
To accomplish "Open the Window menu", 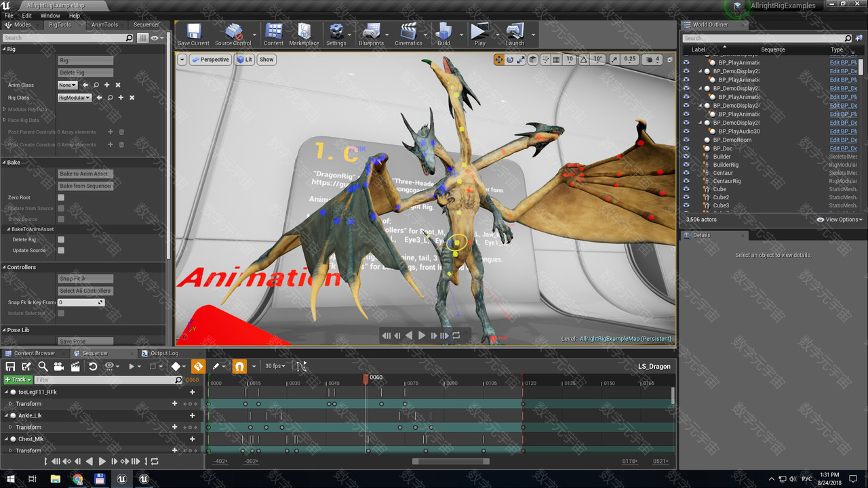I will click(x=50, y=15).
